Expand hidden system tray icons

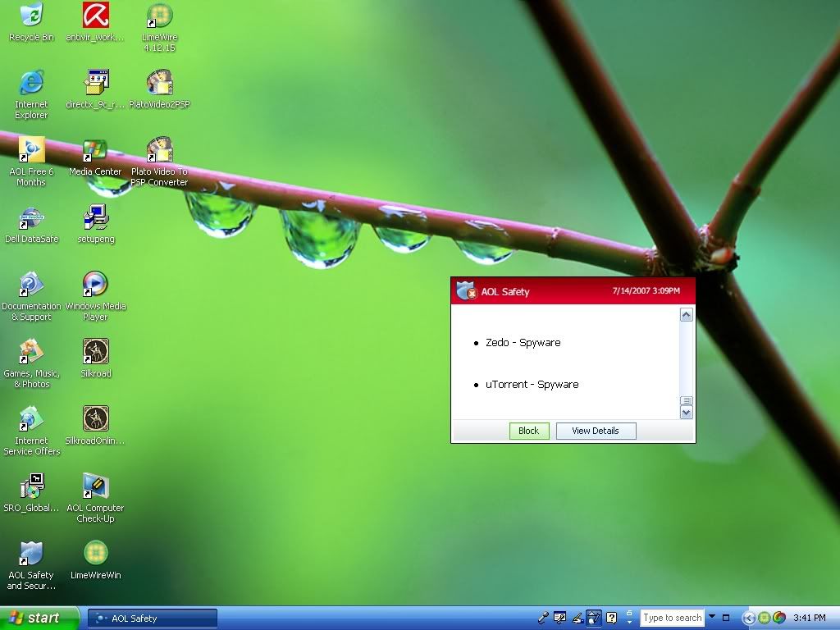[x=749, y=619]
